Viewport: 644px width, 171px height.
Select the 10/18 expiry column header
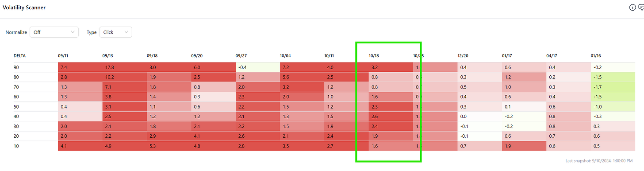(374, 56)
